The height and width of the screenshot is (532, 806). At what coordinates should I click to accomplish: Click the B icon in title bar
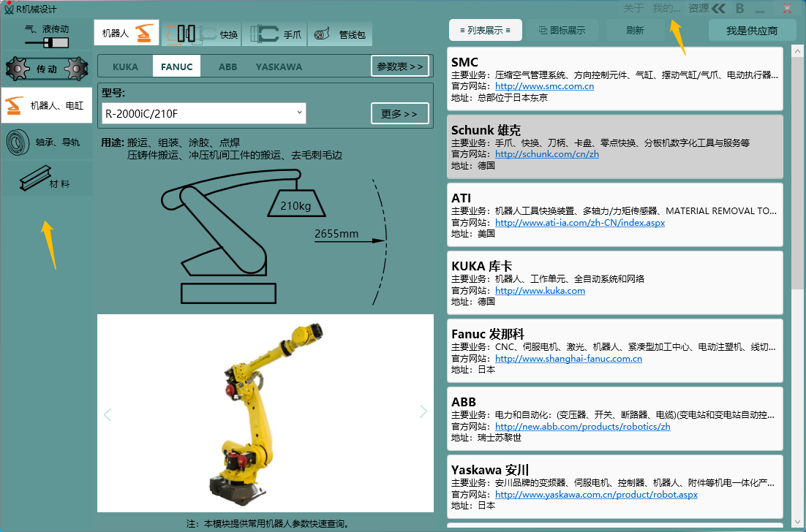pos(739,8)
